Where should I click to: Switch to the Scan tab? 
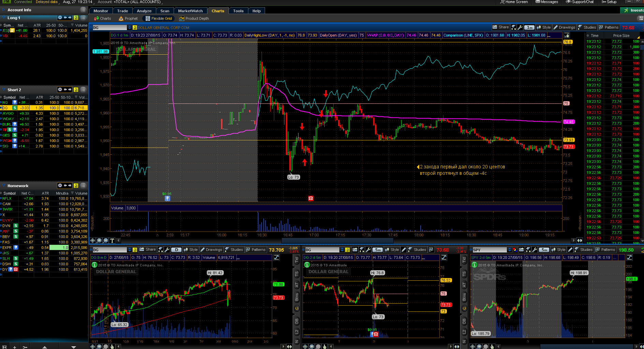pos(165,11)
